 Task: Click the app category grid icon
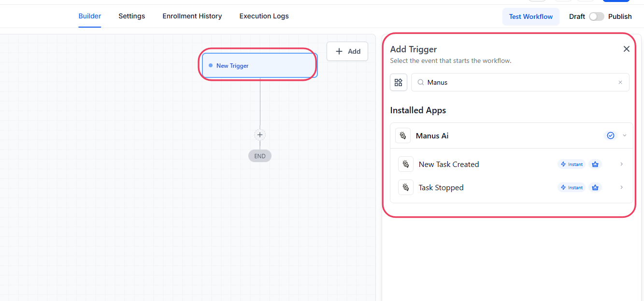[399, 82]
